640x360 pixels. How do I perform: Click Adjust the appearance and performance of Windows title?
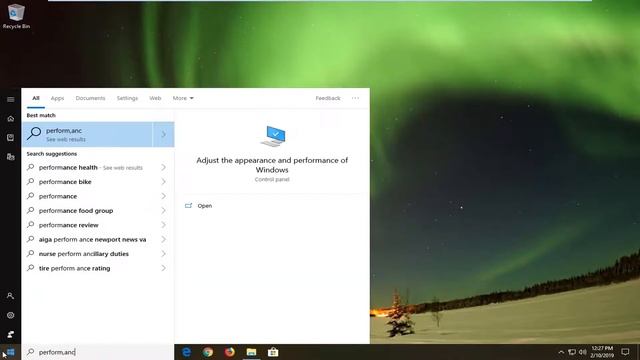(x=272, y=165)
